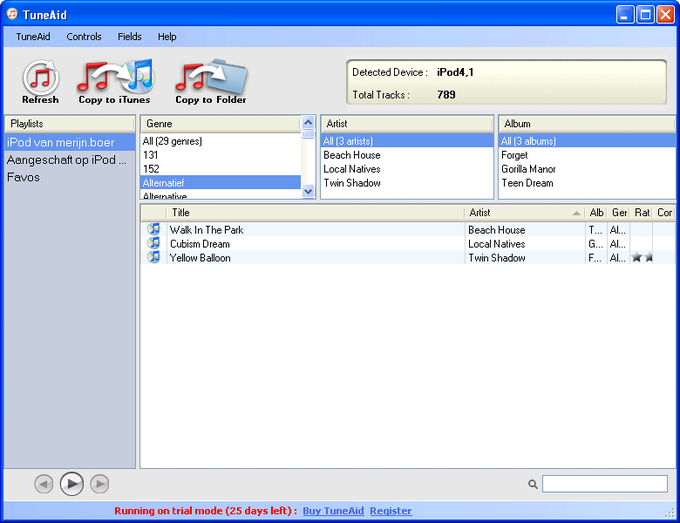680x523 pixels.
Task: Select the Cubism Dream track
Action: coord(199,244)
